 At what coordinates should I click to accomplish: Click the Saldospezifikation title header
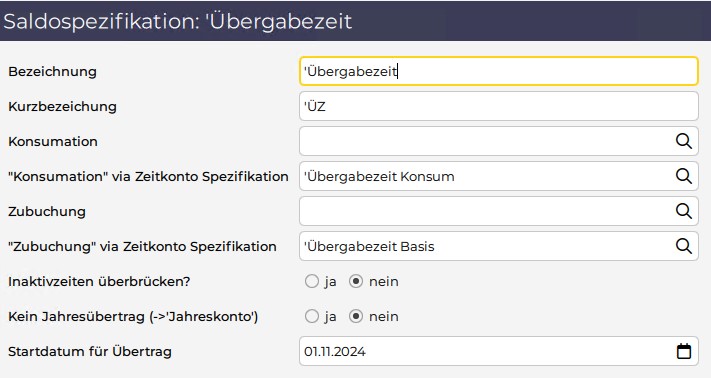(x=178, y=21)
